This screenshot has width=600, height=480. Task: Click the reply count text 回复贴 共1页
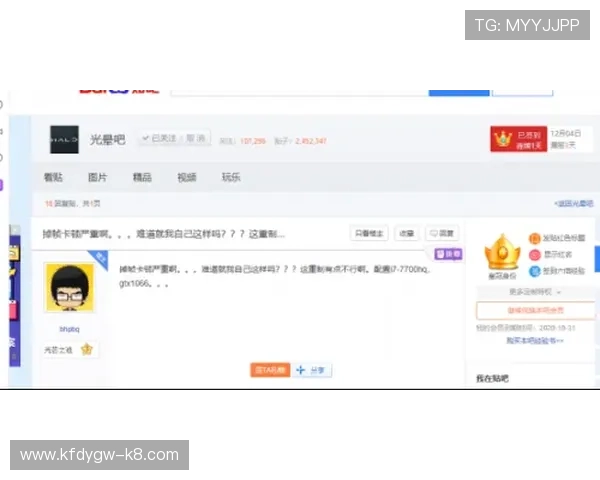pos(72,204)
